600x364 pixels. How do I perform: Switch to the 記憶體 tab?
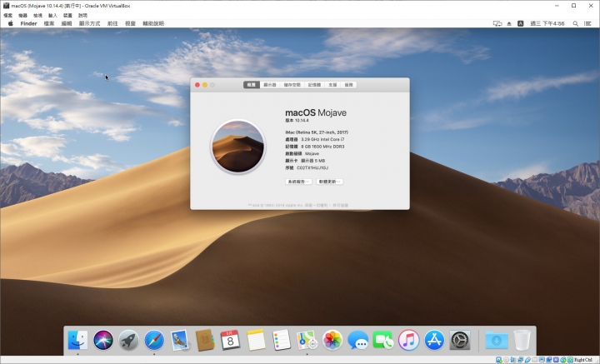tap(314, 85)
